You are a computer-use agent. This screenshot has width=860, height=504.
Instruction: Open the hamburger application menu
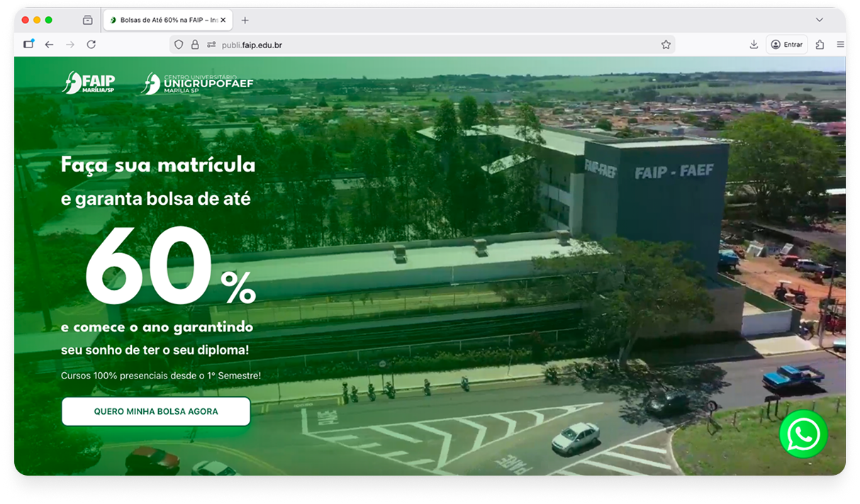[x=840, y=45]
